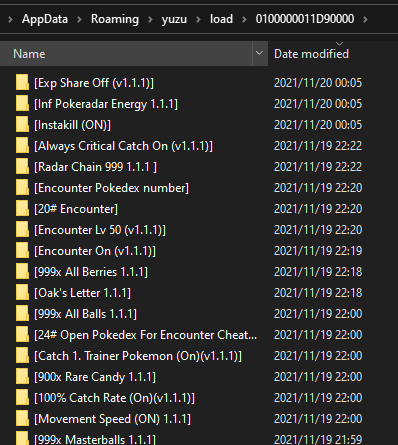Expand breadcrumb chevron after Roaming

(150, 19)
